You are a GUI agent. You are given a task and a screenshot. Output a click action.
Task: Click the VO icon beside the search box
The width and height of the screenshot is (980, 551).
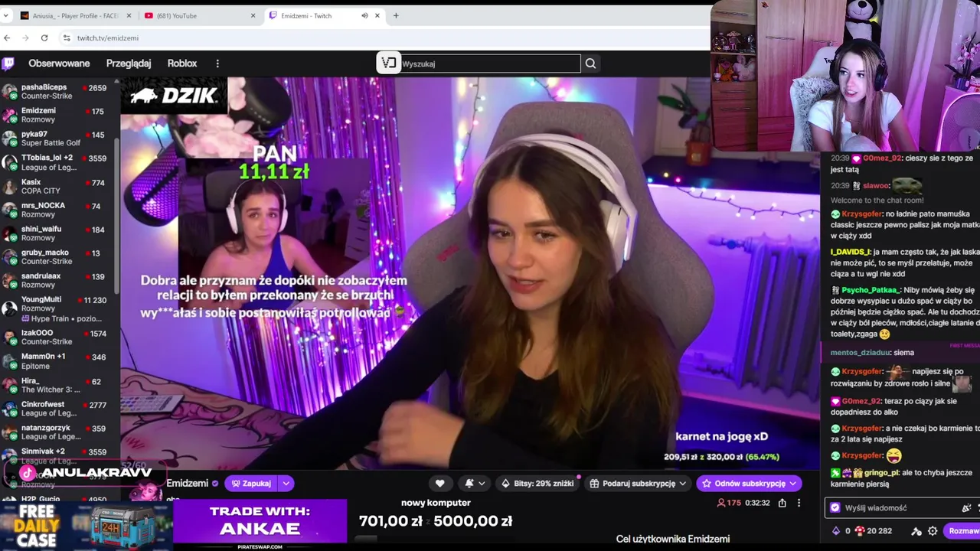[x=388, y=64]
